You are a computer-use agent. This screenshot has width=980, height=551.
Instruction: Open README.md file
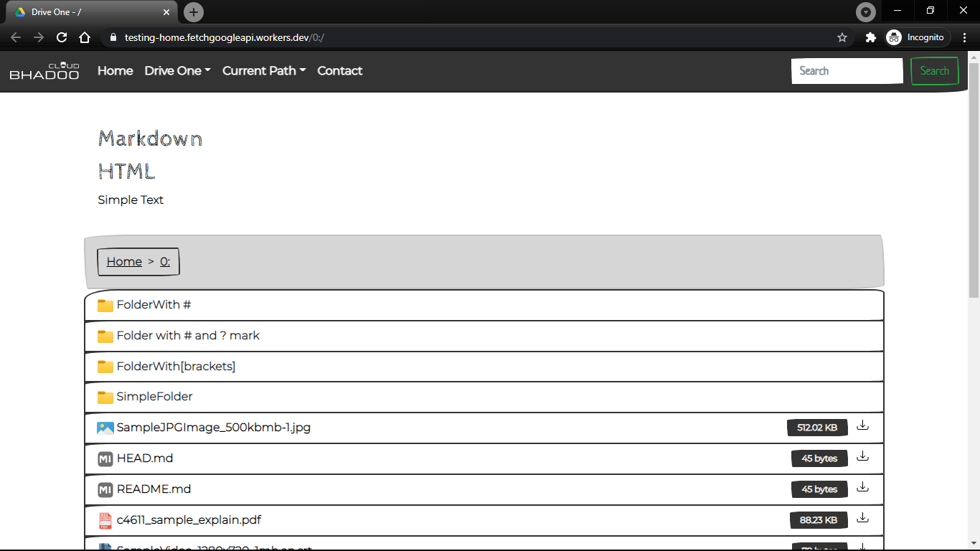coord(154,489)
